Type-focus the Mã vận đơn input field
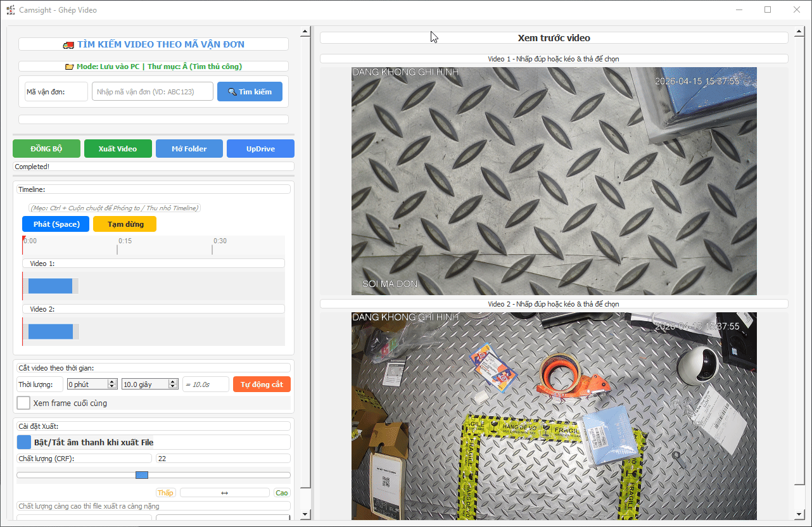Viewport: 812px width, 527px height. click(152, 92)
